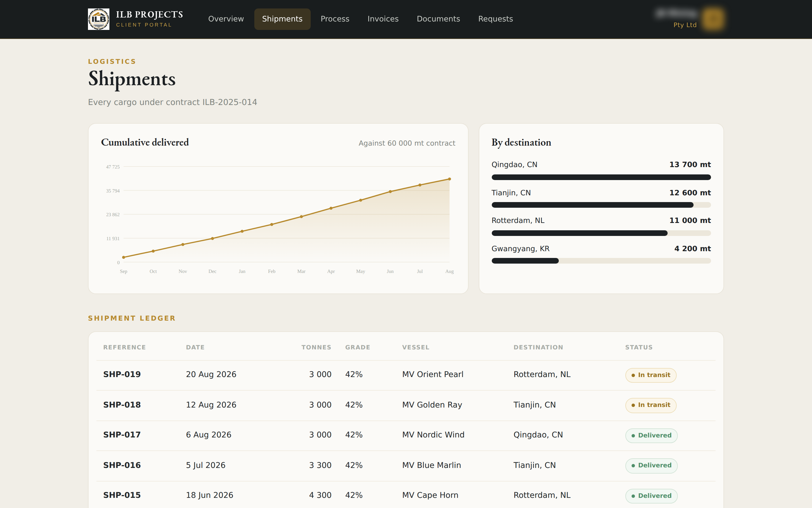Select shipment reference SHP-019
This screenshot has width=812, height=508.
tap(122, 374)
